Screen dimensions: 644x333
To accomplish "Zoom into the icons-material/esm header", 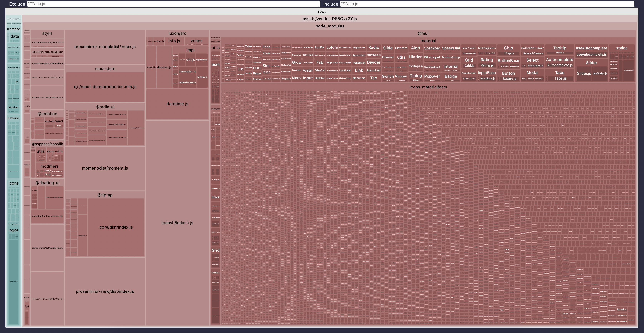I will point(428,87).
